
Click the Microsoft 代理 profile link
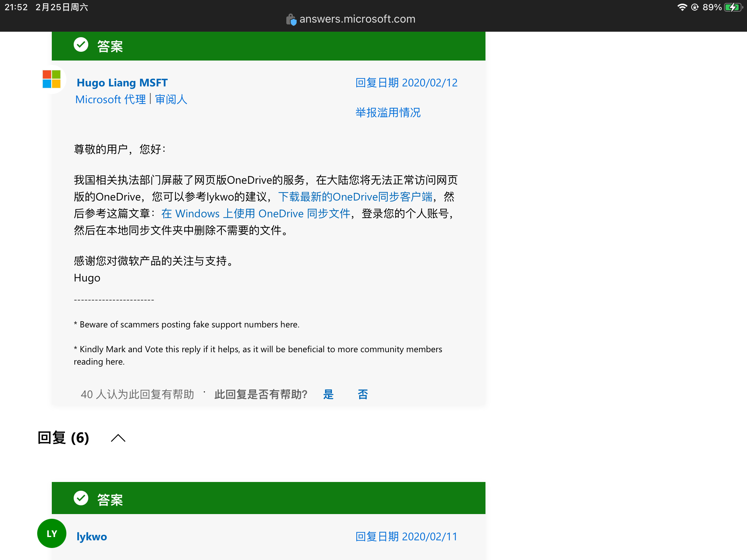pos(110,99)
